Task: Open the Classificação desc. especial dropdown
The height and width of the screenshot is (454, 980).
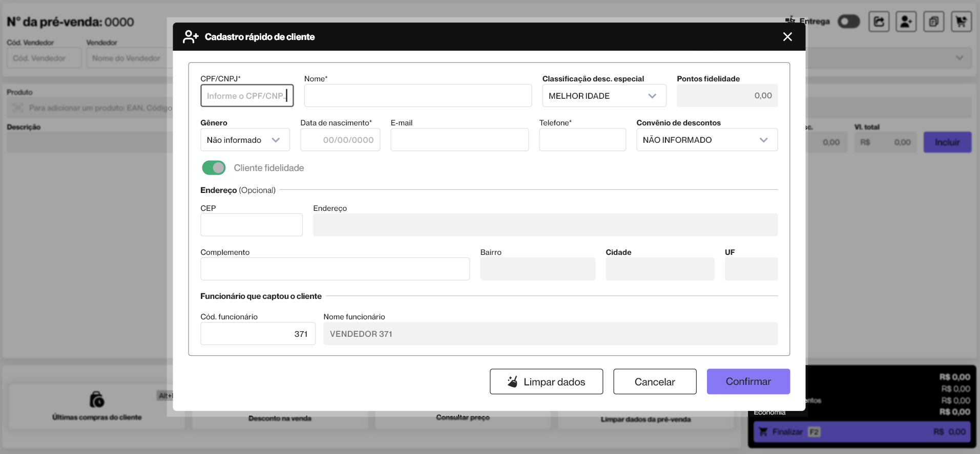Action: (x=604, y=96)
